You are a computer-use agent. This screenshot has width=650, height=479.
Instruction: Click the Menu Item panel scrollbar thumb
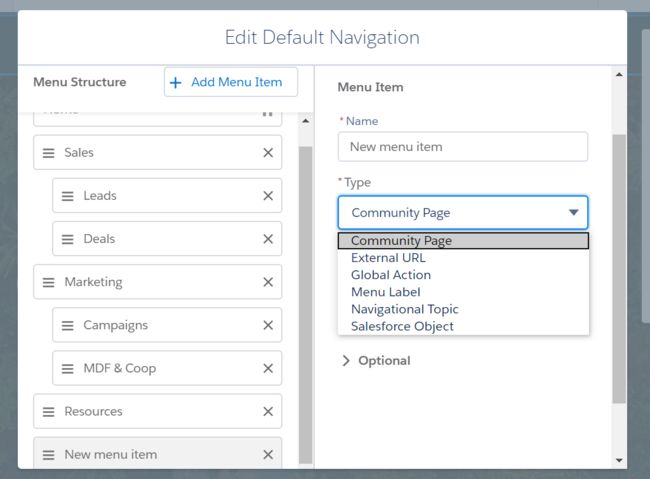pos(619,268)
